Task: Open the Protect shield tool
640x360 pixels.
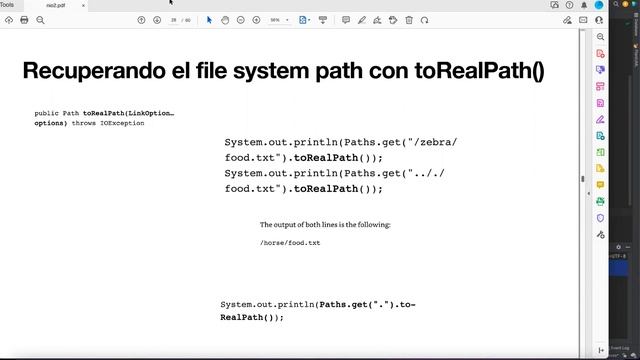Action: pyautogui.click(x=600, y=218)
